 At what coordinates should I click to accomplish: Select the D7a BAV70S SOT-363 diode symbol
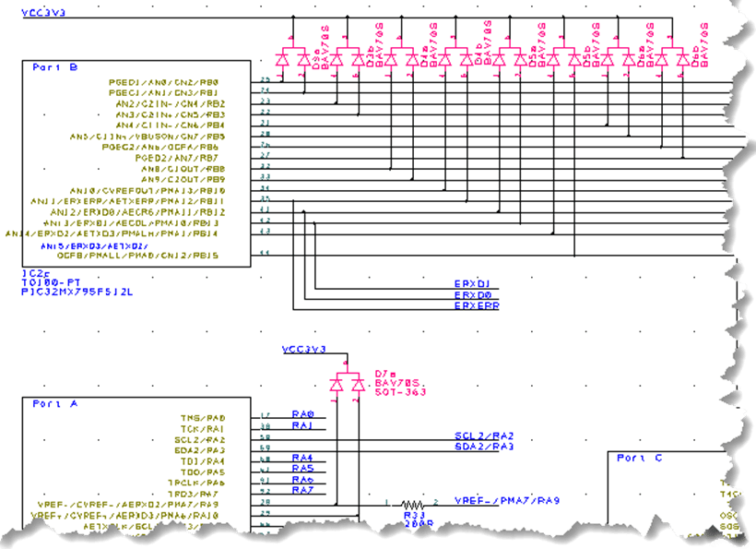pyautogui.click(x=346, y=383)
